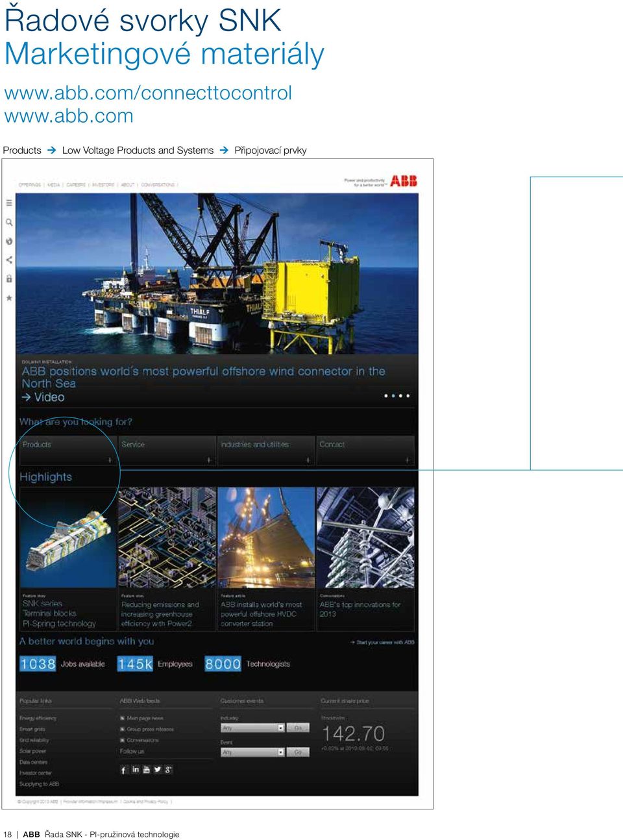Click www.abb.com/connecttocontrol URL text
The height and width of the screenshot is (840, 623).
148,93
